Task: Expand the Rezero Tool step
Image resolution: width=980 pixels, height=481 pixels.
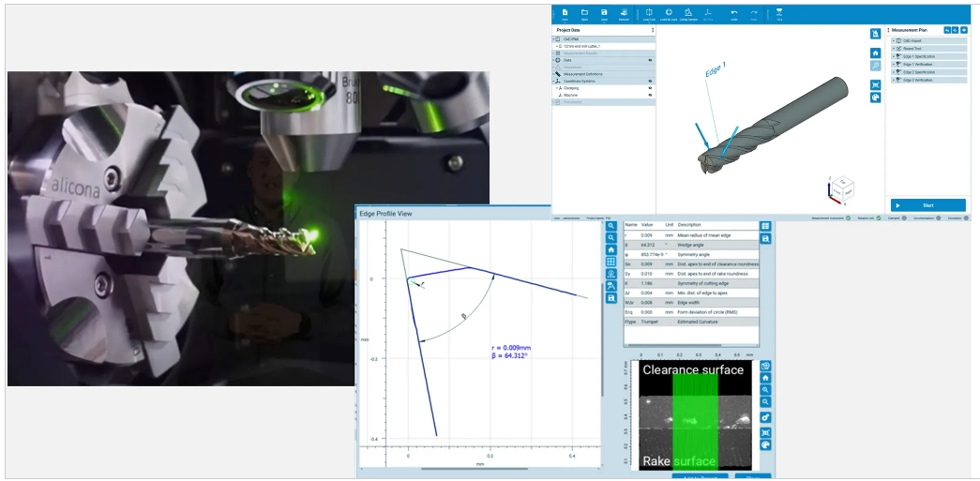Action: click(893, 49)
